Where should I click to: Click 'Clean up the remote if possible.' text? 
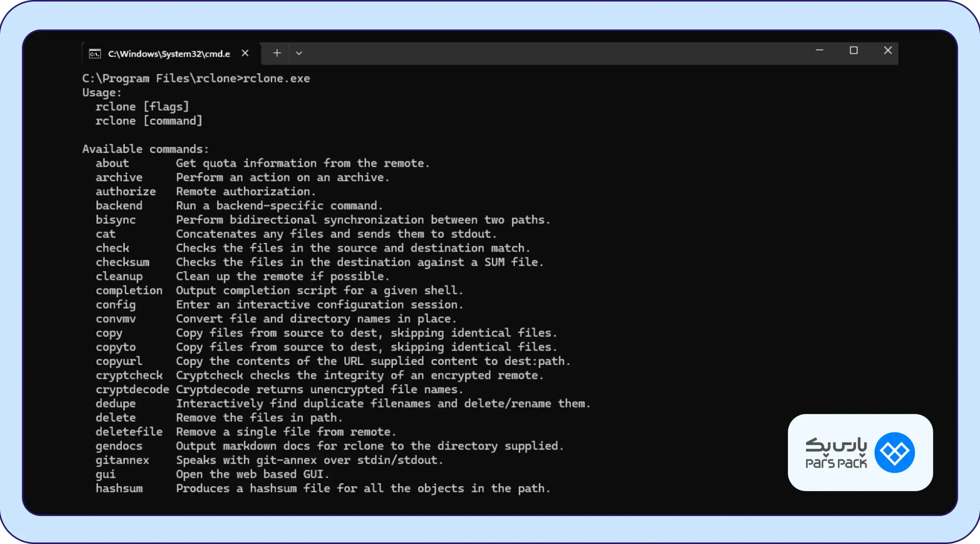coord(283,277)
